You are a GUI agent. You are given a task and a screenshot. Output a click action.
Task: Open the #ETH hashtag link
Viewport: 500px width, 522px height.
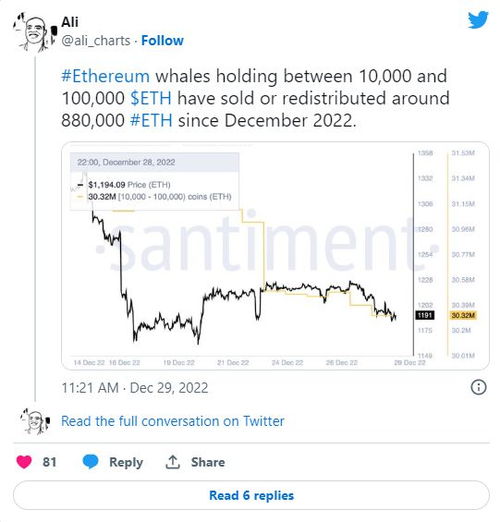tap(151, 120)
